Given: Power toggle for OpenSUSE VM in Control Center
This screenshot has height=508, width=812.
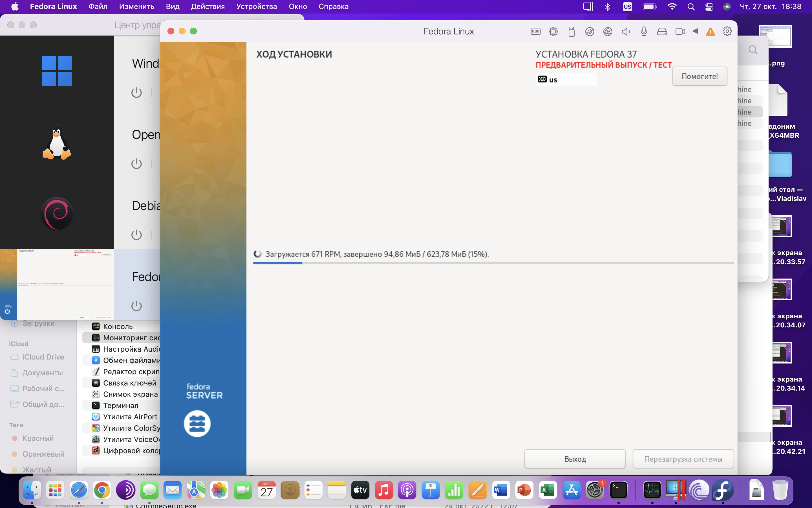Looking at the screenshot, I should pyautogui.click(x=136, y=164).
